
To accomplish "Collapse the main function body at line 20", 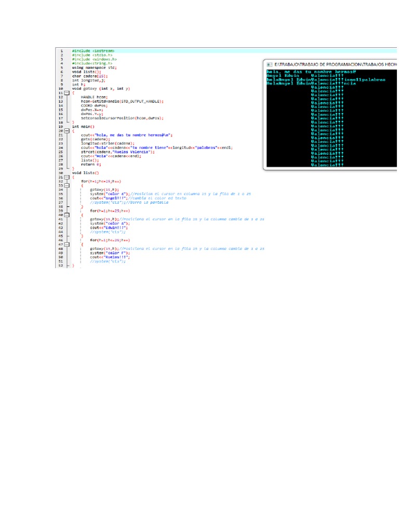I will point(66,130).
